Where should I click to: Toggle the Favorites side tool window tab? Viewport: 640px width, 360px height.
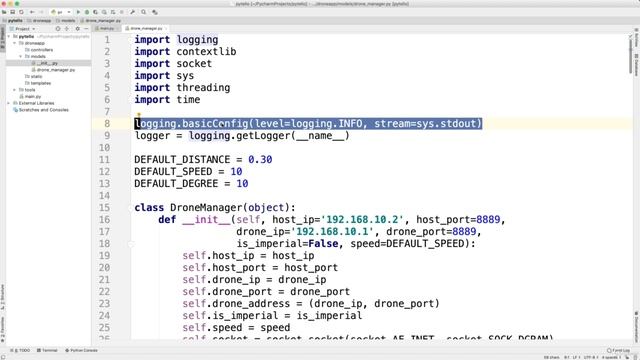3,330
